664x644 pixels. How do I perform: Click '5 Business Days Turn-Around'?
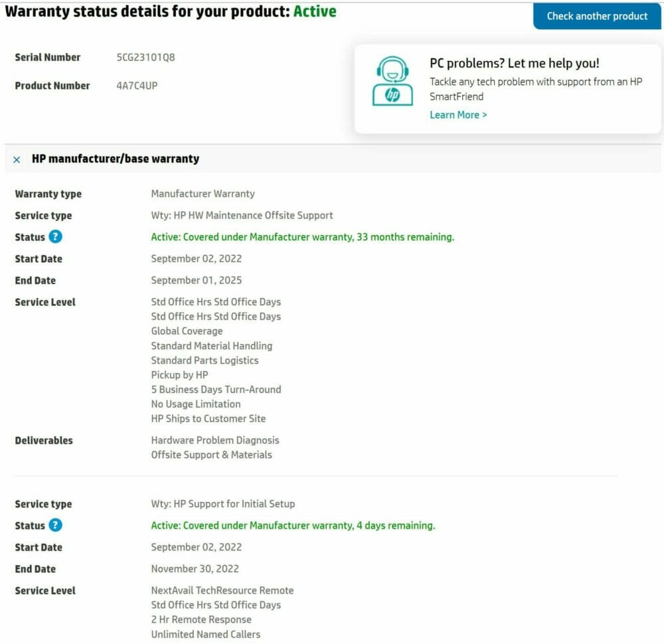click(x=216, y=389)
